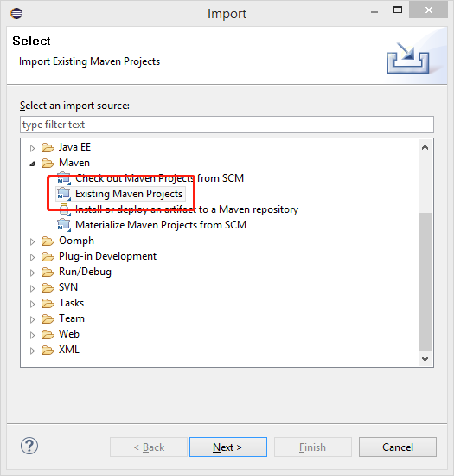The image size is (454, 476).
Task: Click the Install or deploy artifact jar icon
Action: [x=64, y=209]
